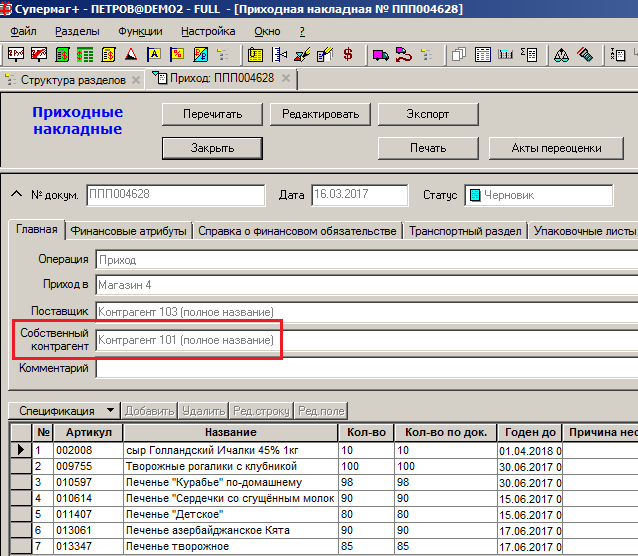
Task: Close the Приход: ППП004628 tab
Action: [286, 78]
